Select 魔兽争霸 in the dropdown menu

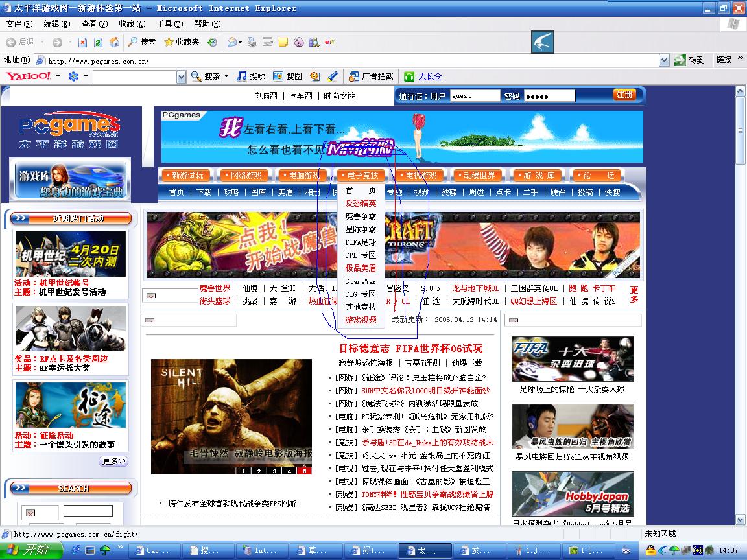[x=361, y=216]
